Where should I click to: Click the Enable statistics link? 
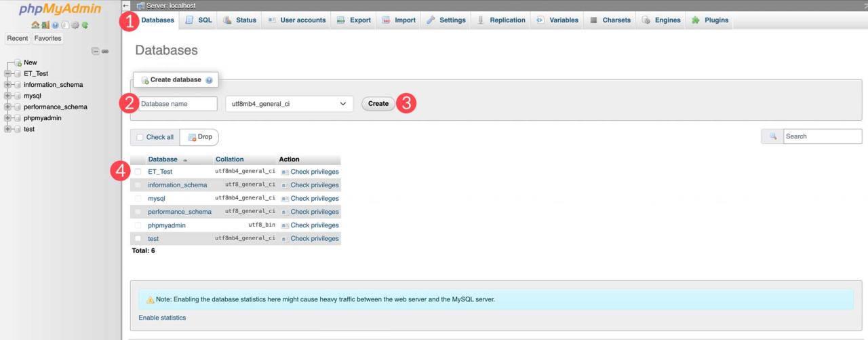pos(162,318)
